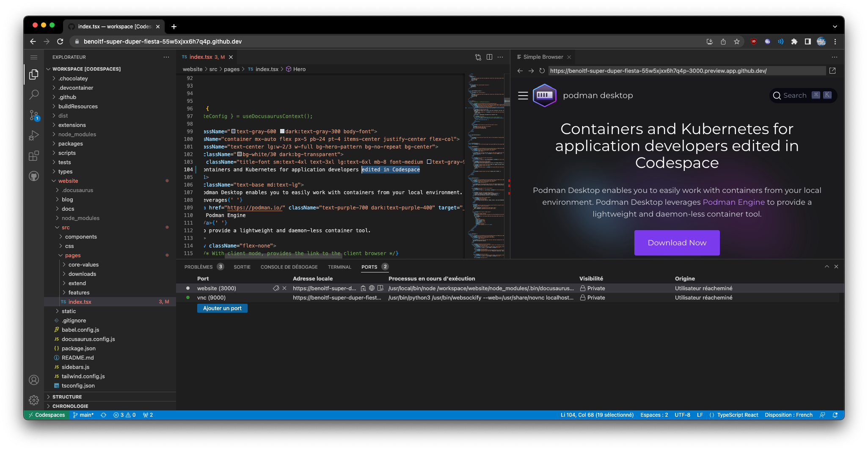868x451 pixels.
Task: Open the Source Control view
Action: pos(34,115)
